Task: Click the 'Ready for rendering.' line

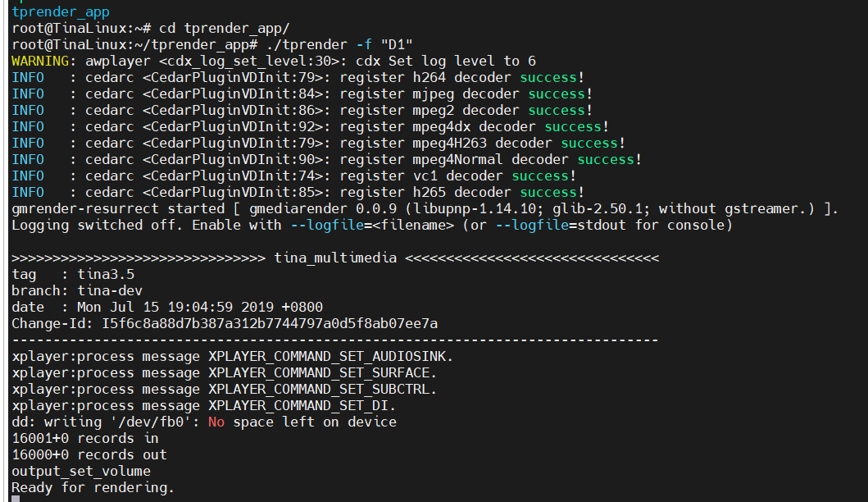Action: [x=93, y=487]
